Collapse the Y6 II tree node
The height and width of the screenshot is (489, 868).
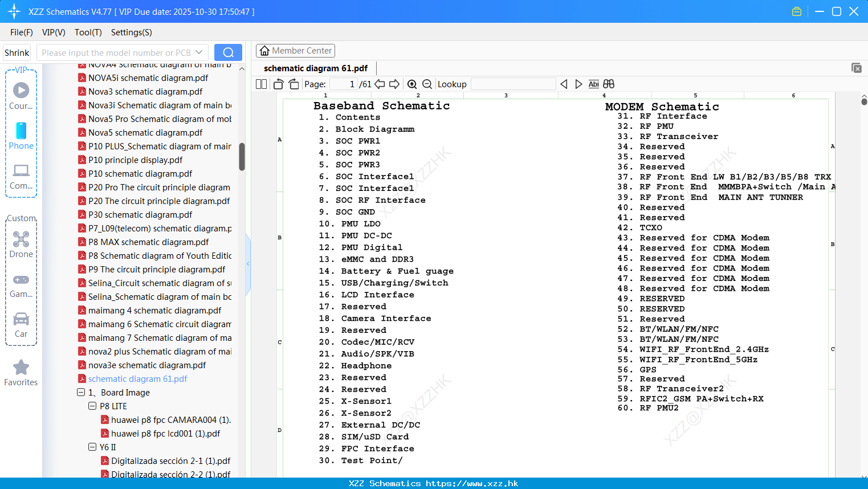(x=92, y=447)
